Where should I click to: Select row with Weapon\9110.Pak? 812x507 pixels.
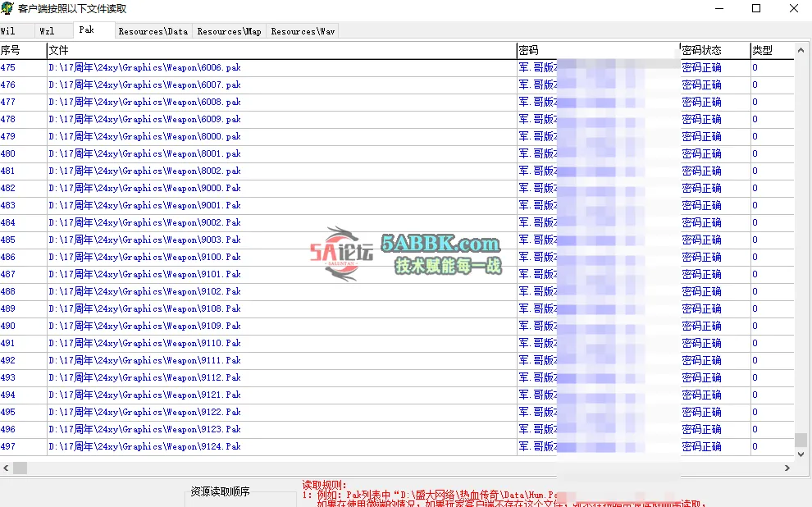click(x=397, y=343)
